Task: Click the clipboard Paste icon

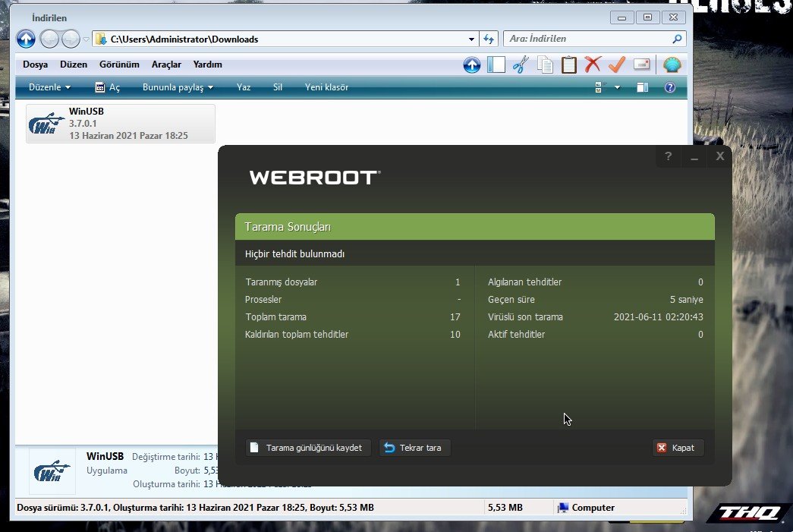Action: 569,65
